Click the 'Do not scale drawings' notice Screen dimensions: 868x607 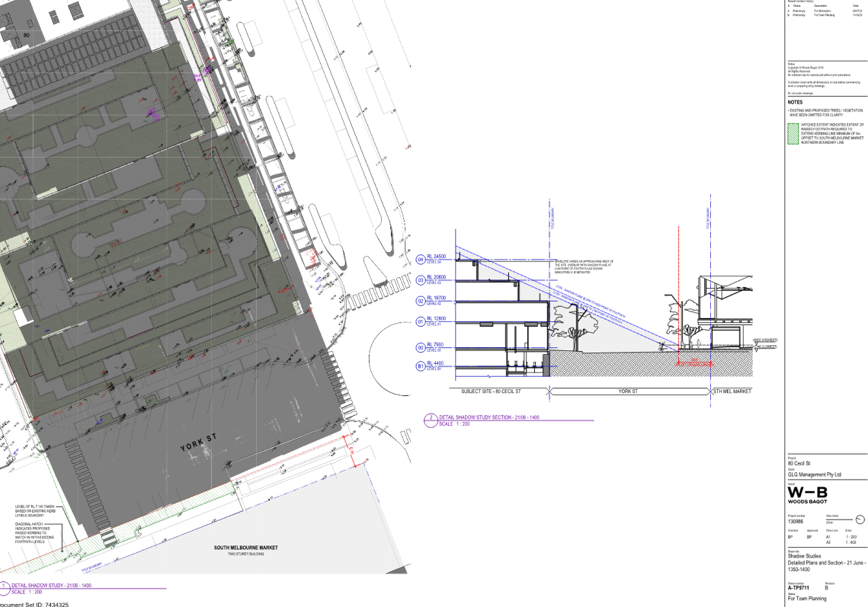[800, 94]
